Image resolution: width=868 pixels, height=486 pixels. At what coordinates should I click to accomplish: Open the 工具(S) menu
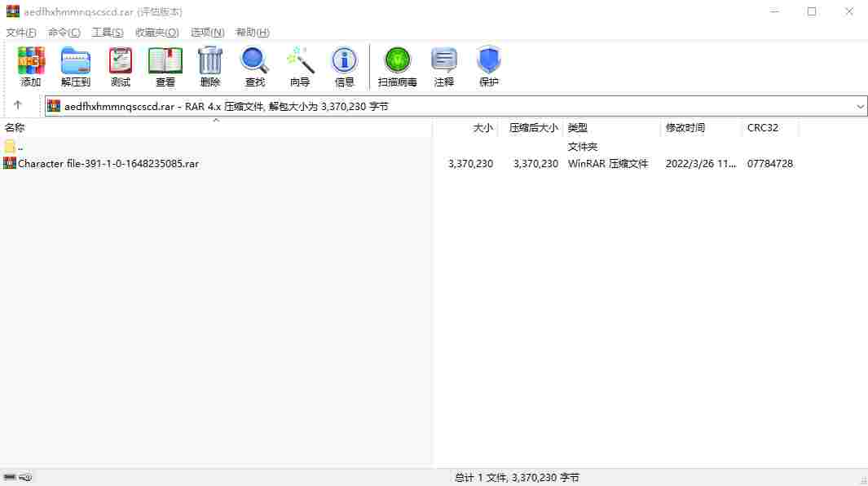pos(108,32)
